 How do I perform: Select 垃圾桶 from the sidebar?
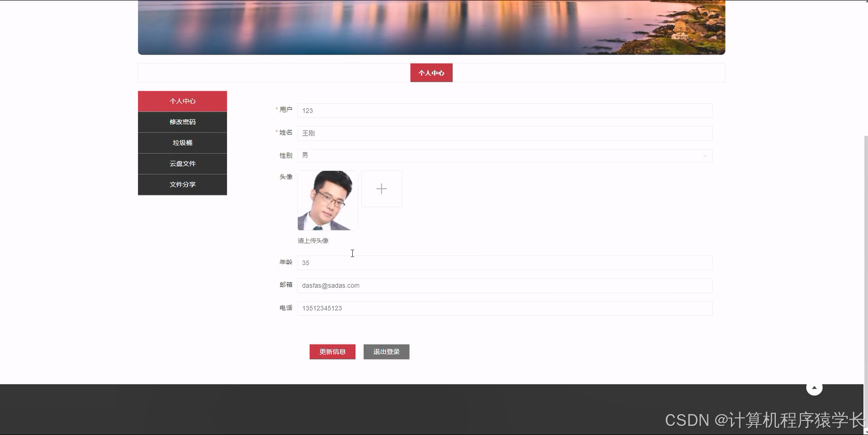(182, 143)
